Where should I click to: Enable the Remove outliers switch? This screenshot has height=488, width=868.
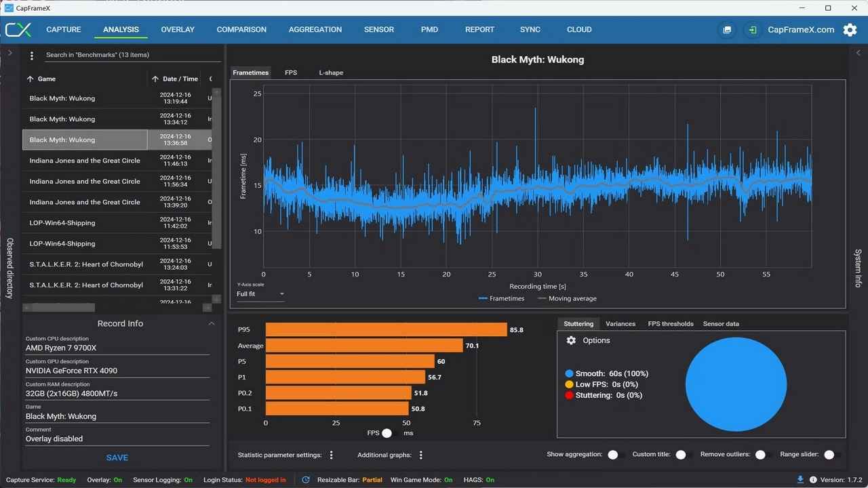click(764, 455)
